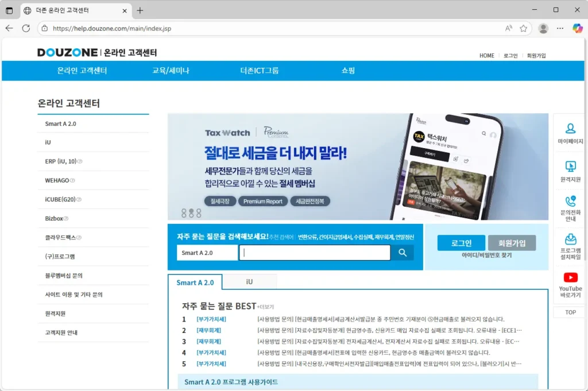This screenshot has height=391, width=588.
Task: Click the HOME link in header
Action: (487, 56)
